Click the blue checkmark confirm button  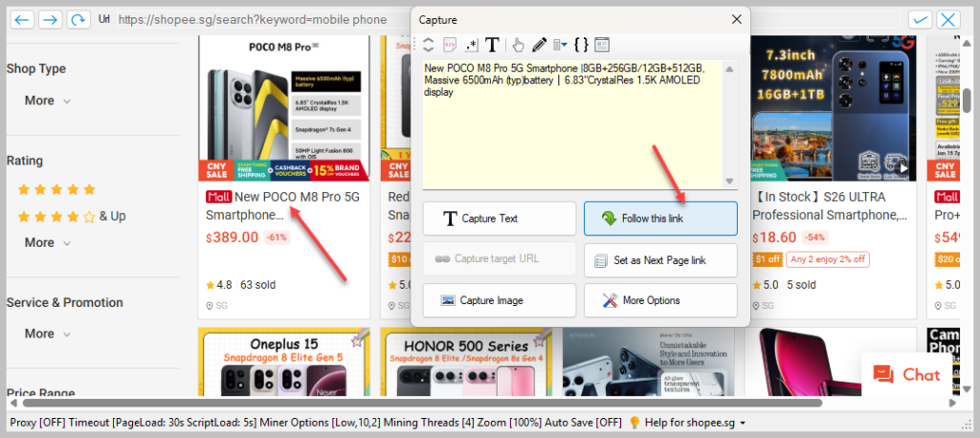(921, 19)
